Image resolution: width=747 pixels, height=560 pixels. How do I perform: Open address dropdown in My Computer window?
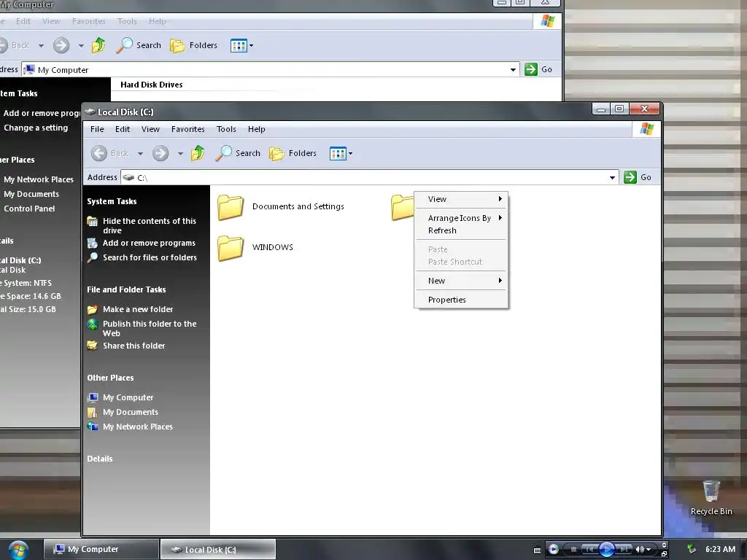pos(513,70)
